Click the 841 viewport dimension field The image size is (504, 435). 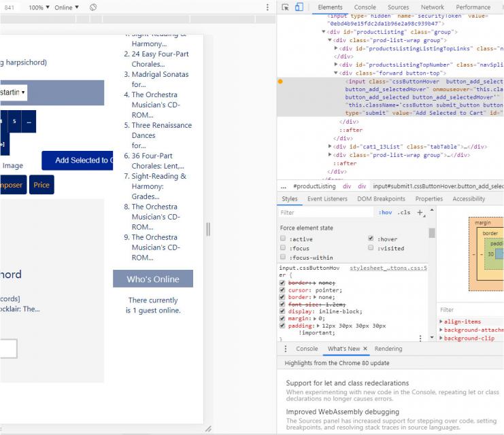point(10,7)
